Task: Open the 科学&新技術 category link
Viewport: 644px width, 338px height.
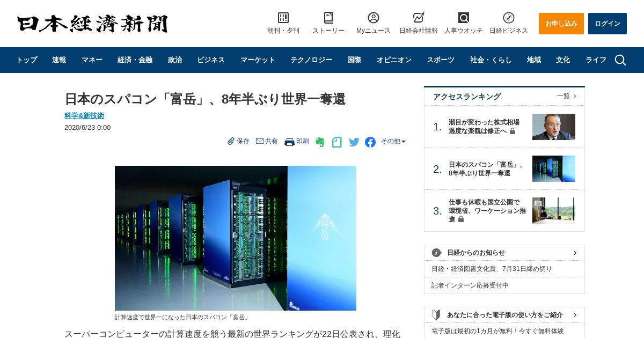Action: point(84,115)
